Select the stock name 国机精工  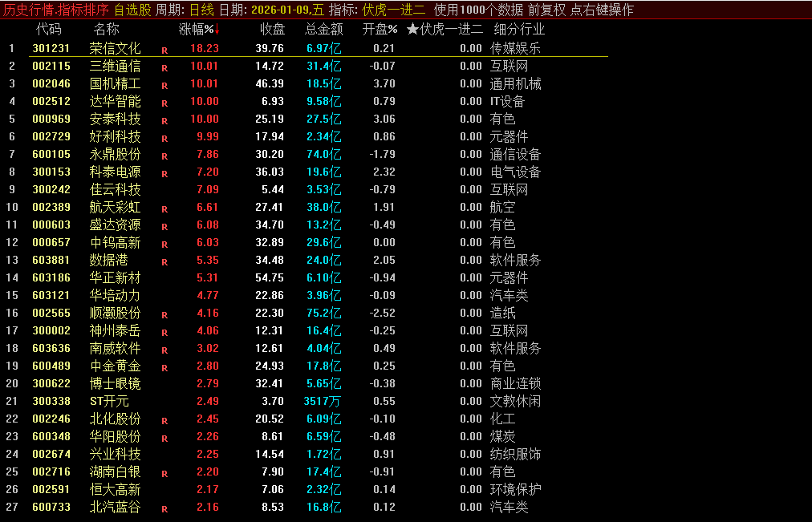pos(115,83)
